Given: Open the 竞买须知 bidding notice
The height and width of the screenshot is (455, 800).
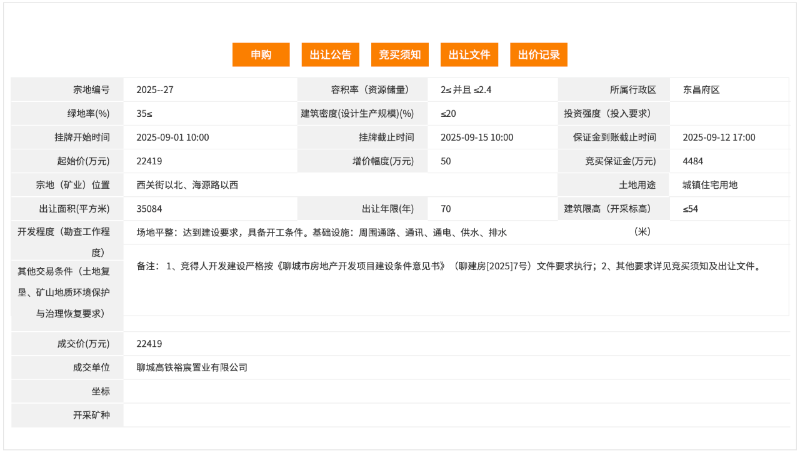Looking at the screenshot, I should pos(399,55).
